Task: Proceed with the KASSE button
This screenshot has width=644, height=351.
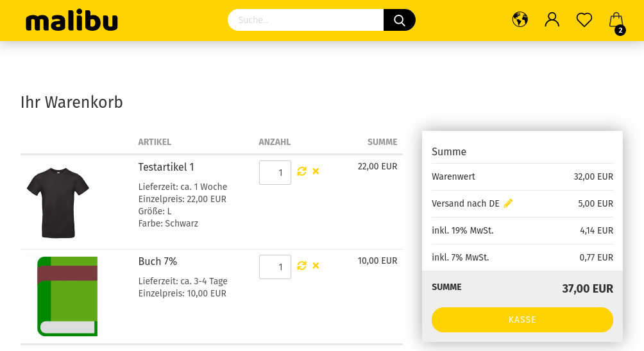Action: point(522,320)
